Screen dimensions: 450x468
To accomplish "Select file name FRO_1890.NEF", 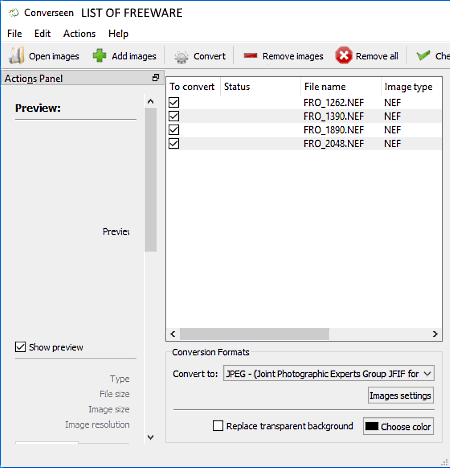I will pos(333,130).
